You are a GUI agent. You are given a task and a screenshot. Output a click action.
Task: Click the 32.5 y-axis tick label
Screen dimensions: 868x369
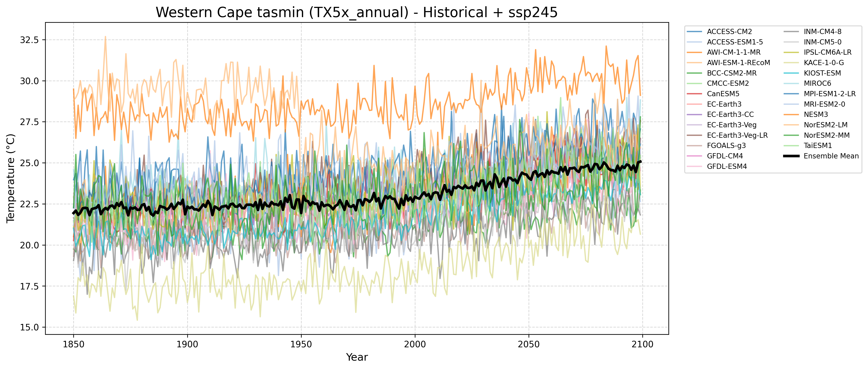pos(30,40)
